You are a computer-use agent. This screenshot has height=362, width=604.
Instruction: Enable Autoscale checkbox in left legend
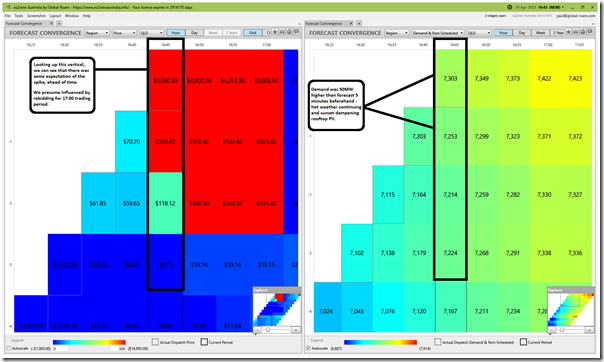8,349
